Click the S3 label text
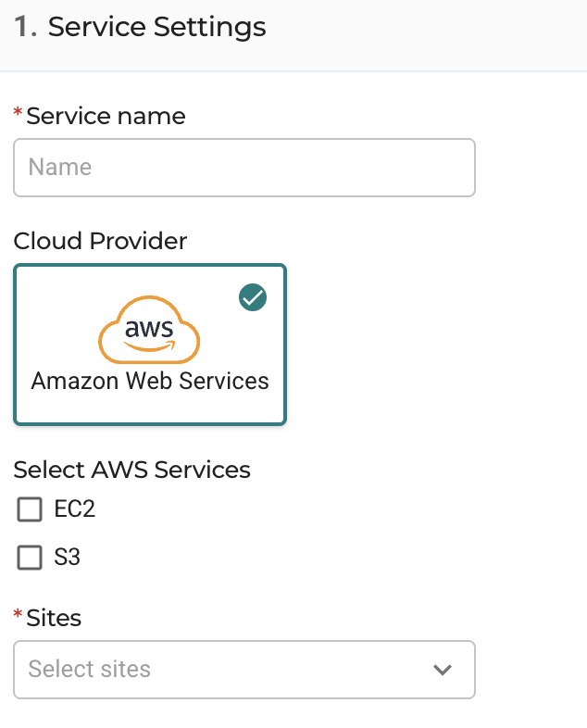Image resolution: width=587 pixels, height=728 pixels. point(68,558)
